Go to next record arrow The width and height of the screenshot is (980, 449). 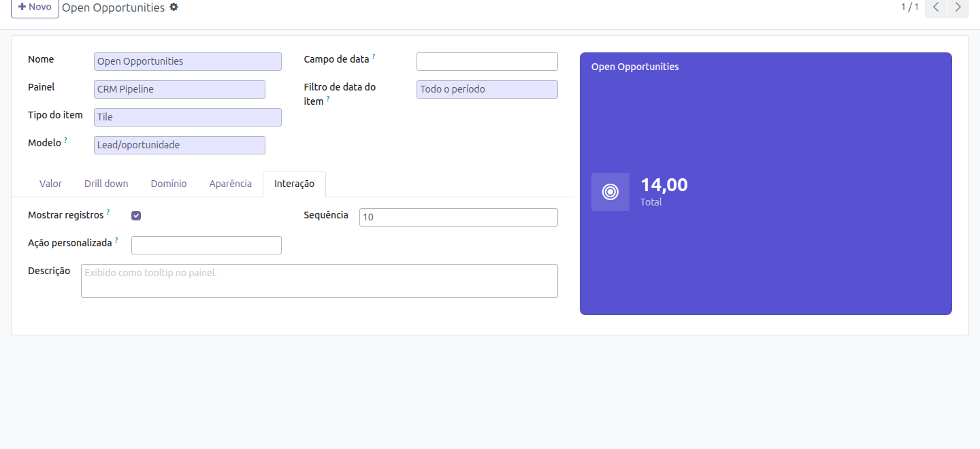coord(958,7)
